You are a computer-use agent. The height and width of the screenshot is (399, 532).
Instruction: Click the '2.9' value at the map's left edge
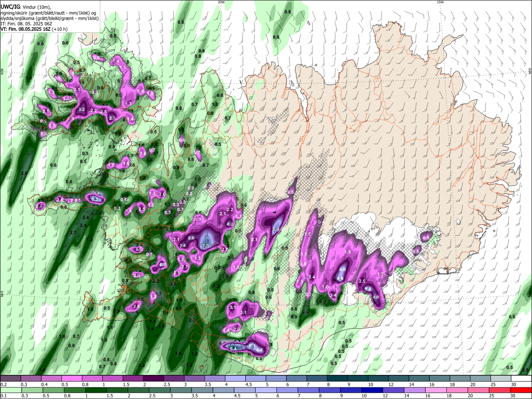[x=24, y=173]
